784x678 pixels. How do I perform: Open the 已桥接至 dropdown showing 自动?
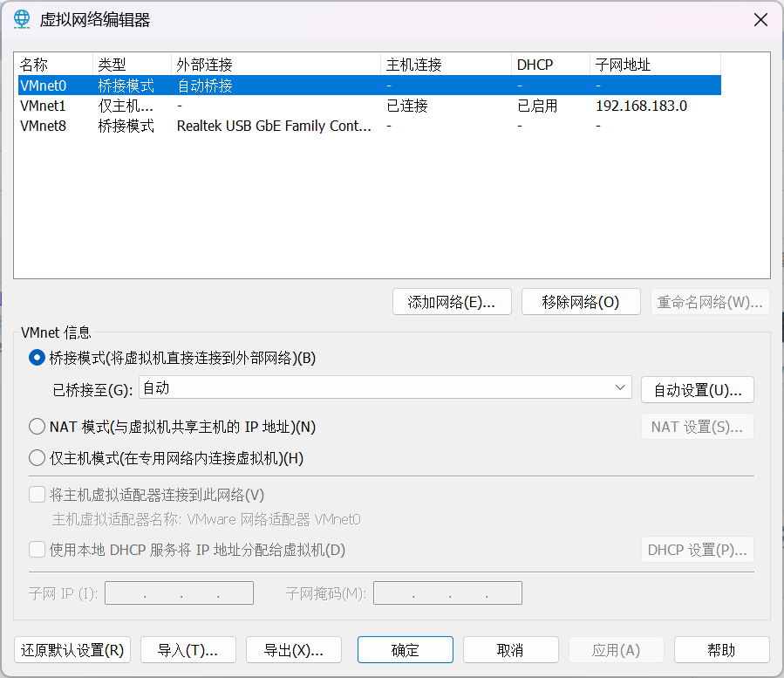point(385,387)
